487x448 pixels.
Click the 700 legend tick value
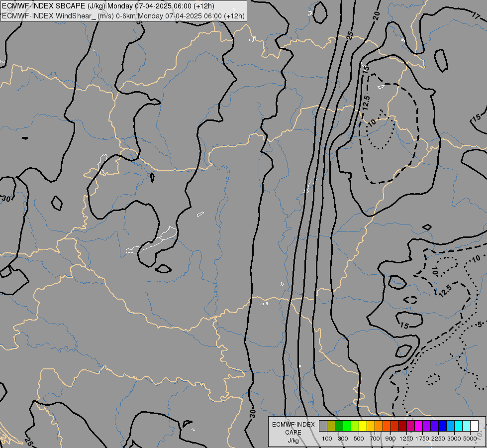click(x=375, y=439)
